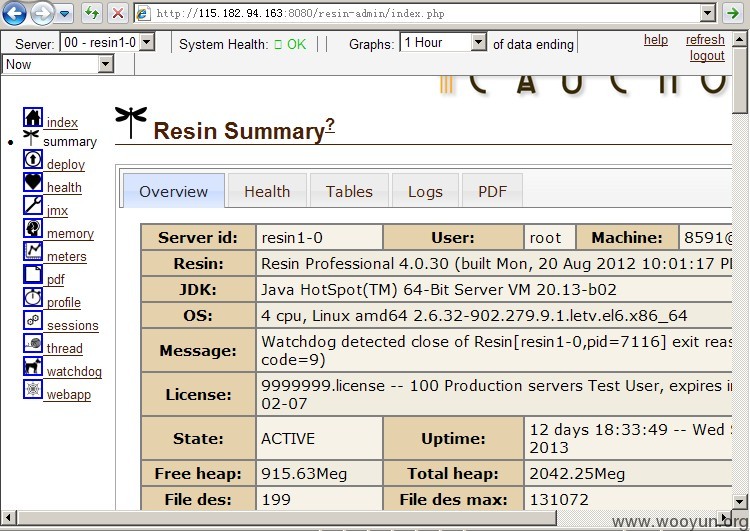This screenshot has height=531, width=750.
Task: Click the resin1-0 server id value
Action: pos(292,237)
